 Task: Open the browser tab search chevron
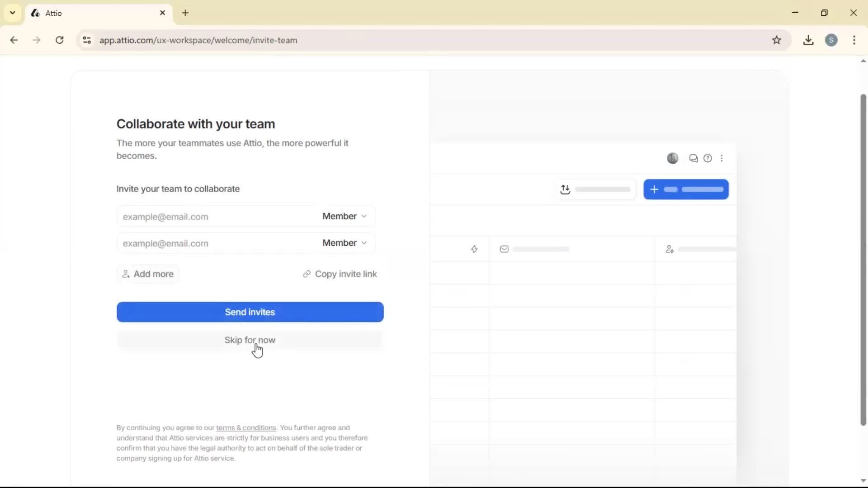pyautogui.click(x=12, y=13)
